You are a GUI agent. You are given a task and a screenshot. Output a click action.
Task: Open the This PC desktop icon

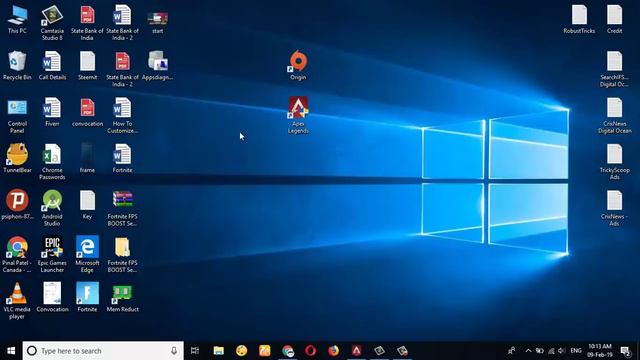(x=17, y=20)
